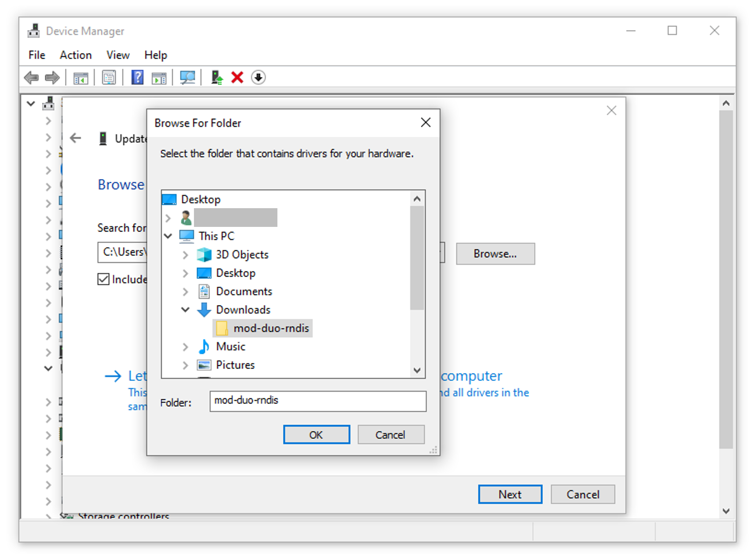Screen dimensions: 756x560
Task: Click the Next button
Action: [510, 494]
